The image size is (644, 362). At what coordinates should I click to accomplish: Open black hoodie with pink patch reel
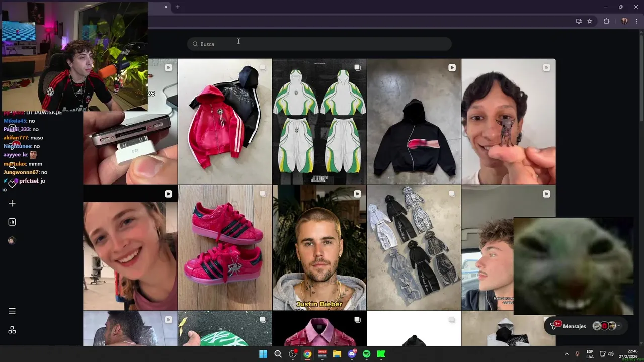pyautogui.click(x=414, y=121)
